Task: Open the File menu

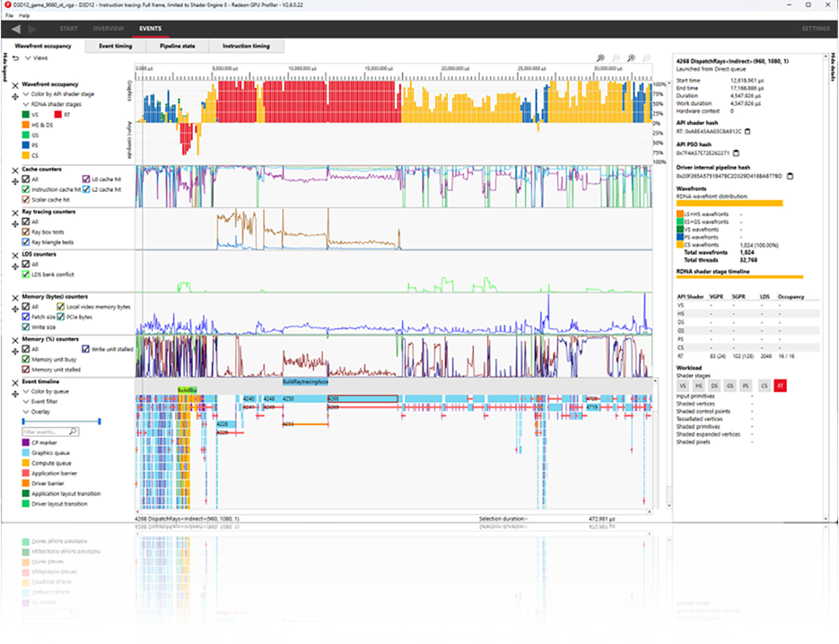Action: pyautogui.click(x=8, y=14)
